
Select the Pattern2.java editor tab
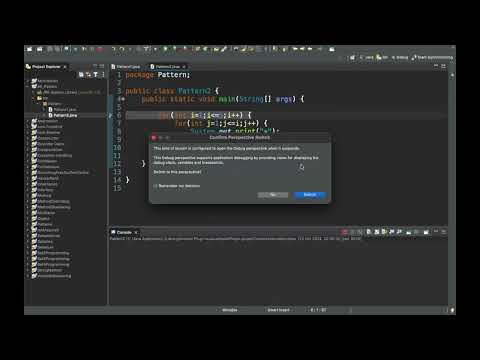click(x=166, y=67)
